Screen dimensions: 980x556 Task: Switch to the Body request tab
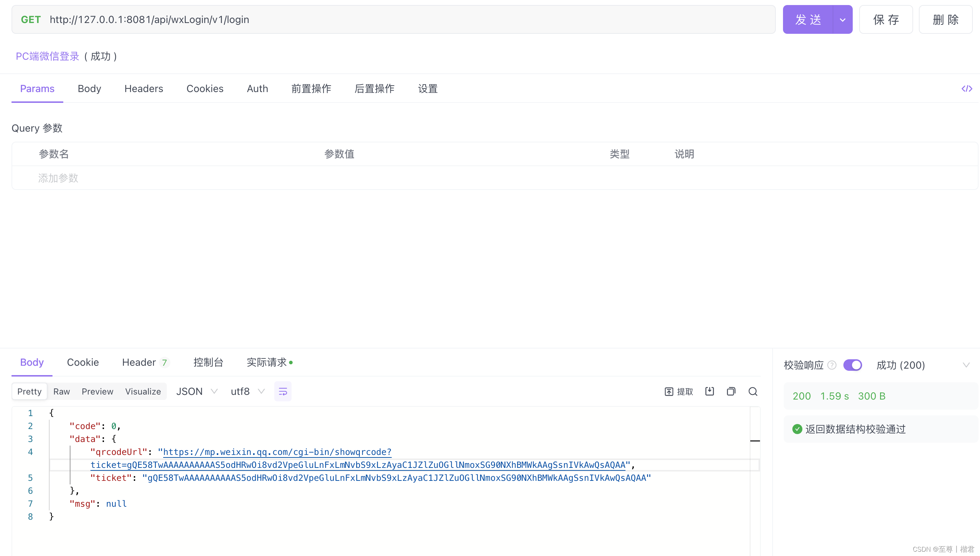[x=89, y=88]
